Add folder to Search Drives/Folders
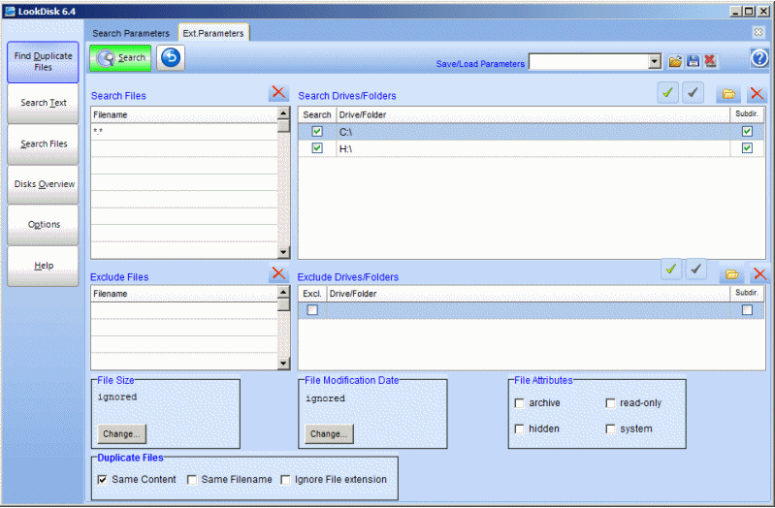Screen dimensions: 775x508 click(729, 93)
